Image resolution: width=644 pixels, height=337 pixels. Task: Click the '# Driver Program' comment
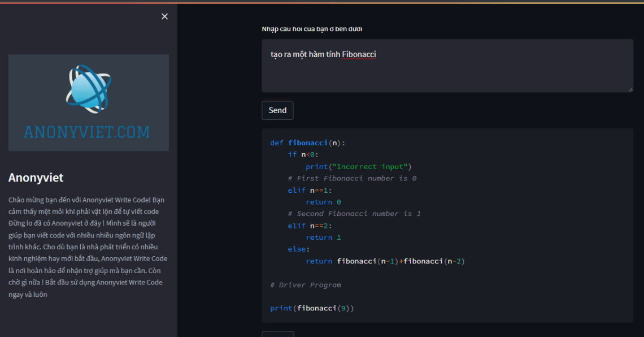(x=306, y=284)
